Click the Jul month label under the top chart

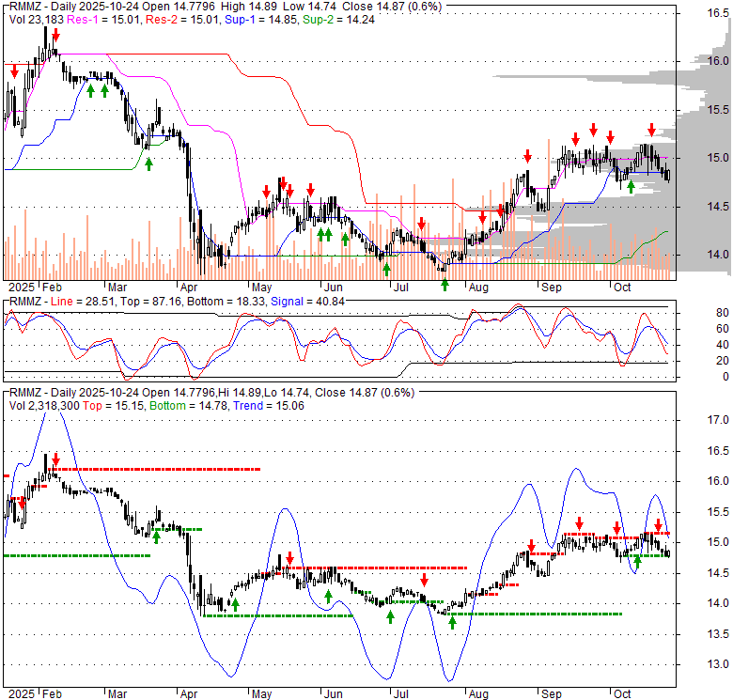(400, 288)
